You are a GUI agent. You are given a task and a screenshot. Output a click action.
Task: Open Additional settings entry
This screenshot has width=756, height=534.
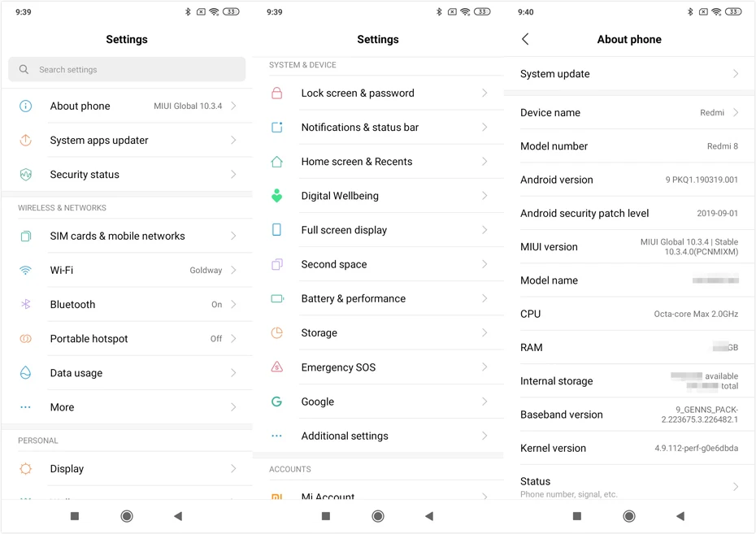coord(379,436)
